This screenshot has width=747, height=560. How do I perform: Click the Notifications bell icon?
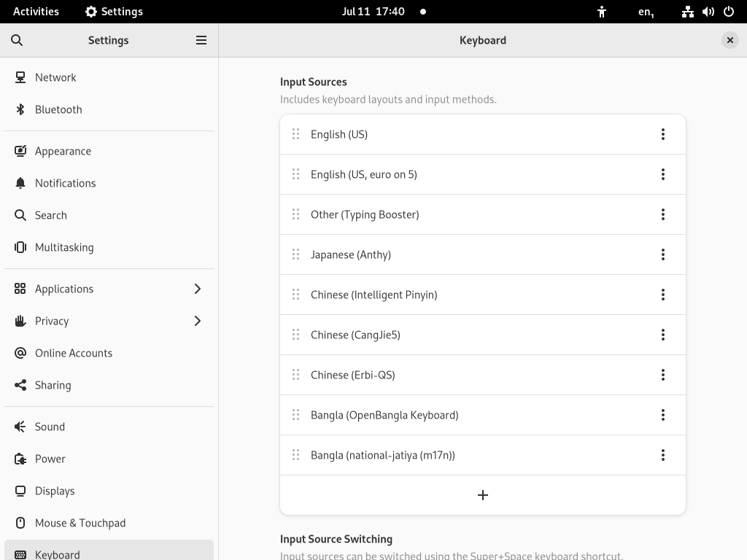[21, 183]
